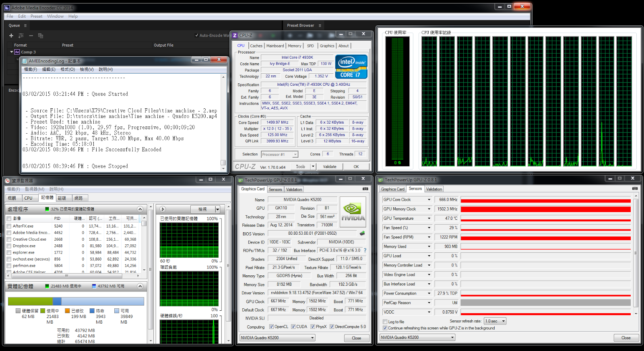Uncheck Continue refreshing in background checkbox

pos(385,328)
